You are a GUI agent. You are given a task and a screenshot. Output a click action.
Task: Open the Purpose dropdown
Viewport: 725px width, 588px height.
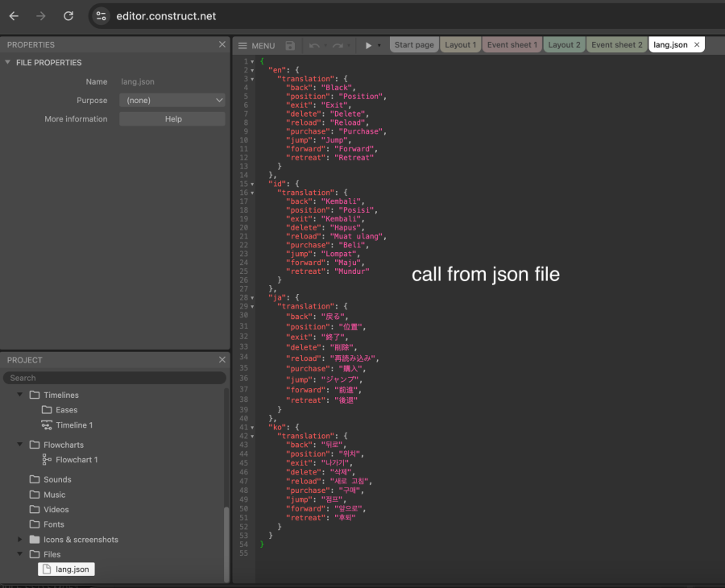click(x=172, y=101)
